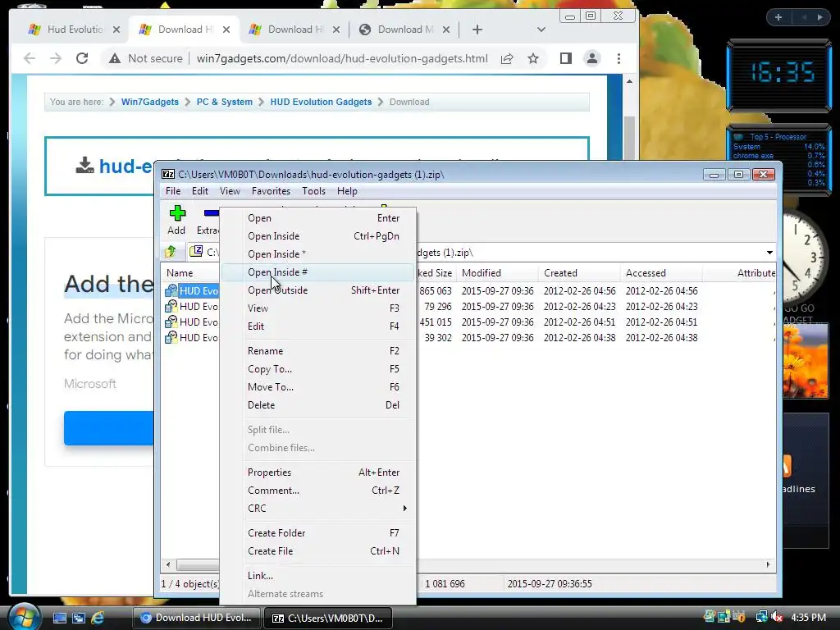Screen dimensions: 840x630
Task: Click the Chrome page vertical scrollbar up arrow
Action: [x=629, y=81]
